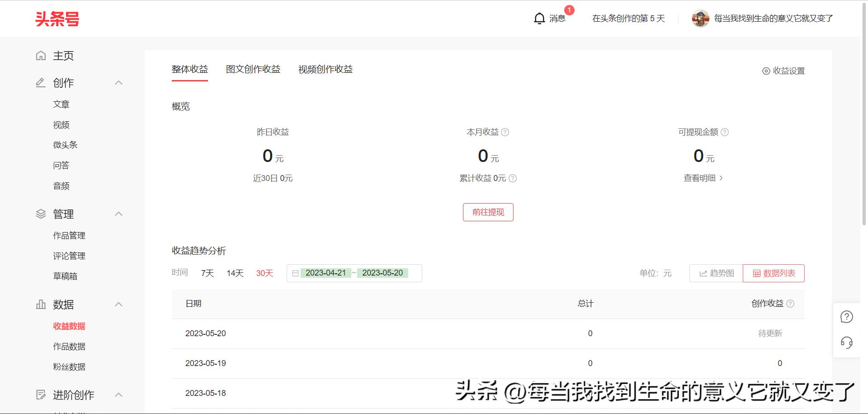Click the profile avatar
Viewport: 868px width, 414px height.
(700, 18)
